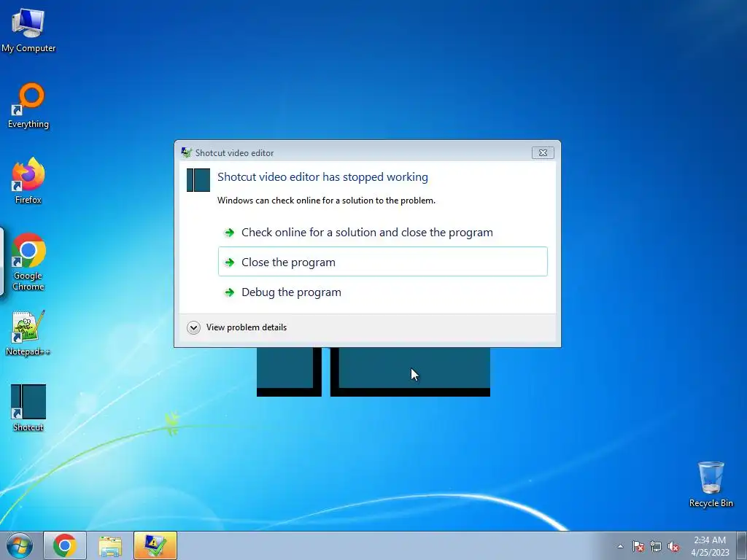
Task: Expand View problem details
Action: pyautogui.click(x=237, y=327)
